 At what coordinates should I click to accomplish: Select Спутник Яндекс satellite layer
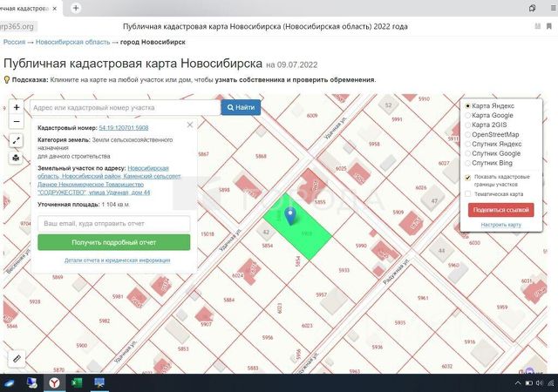(493, 144)
